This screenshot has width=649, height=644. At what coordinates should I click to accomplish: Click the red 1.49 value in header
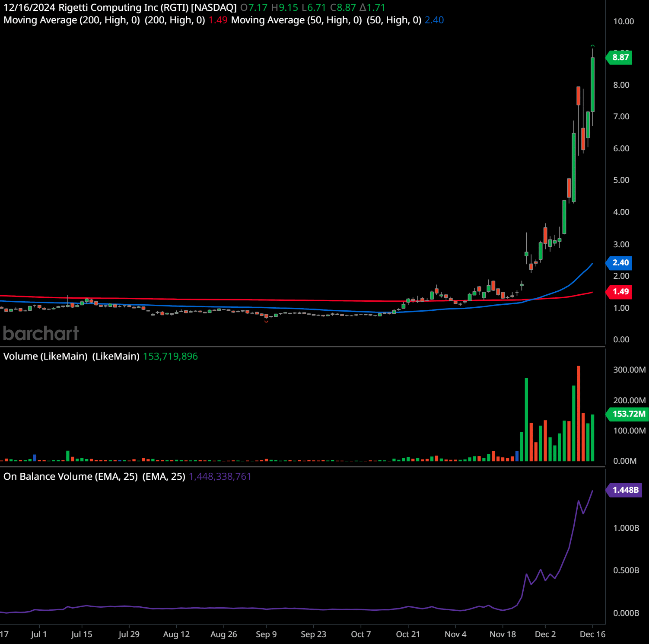click(x=218, y=20)
